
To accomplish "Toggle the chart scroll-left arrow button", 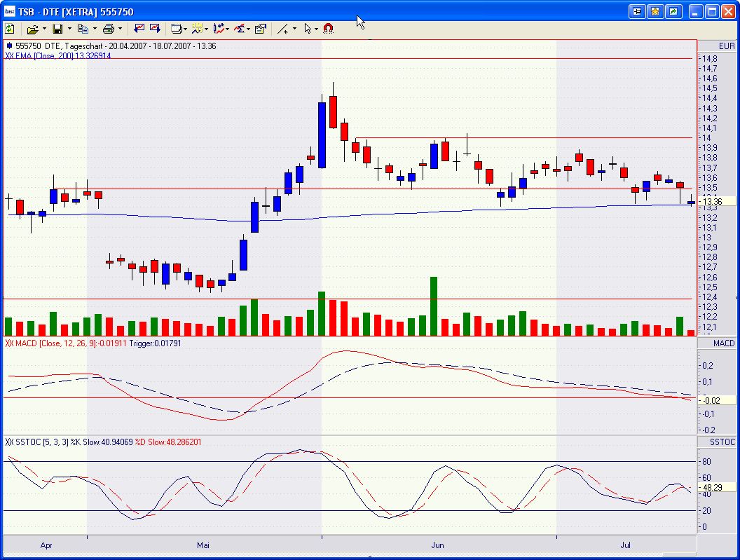I will click(139, 29).
